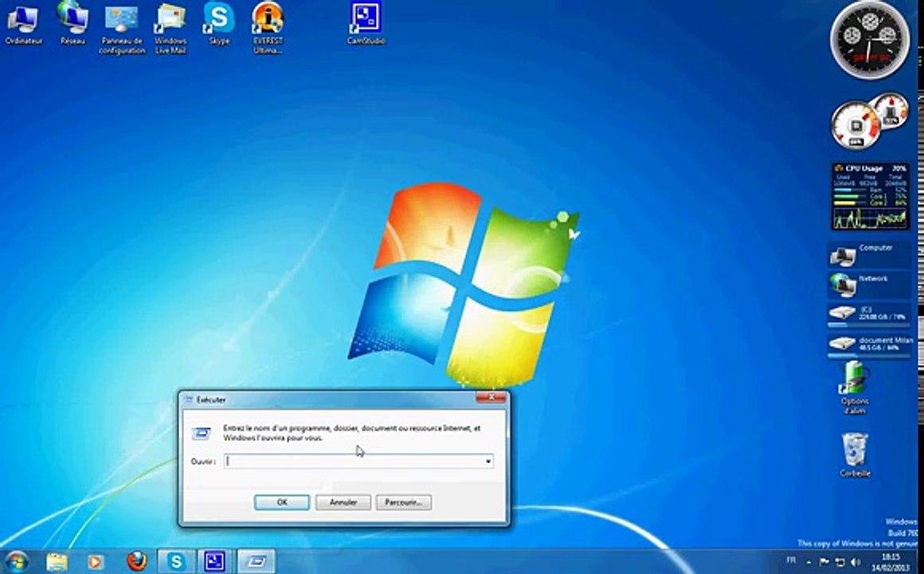Select the Windows Live Mail shortcut
This screenshot has width=924, height=574.
(x=170, y=29)
